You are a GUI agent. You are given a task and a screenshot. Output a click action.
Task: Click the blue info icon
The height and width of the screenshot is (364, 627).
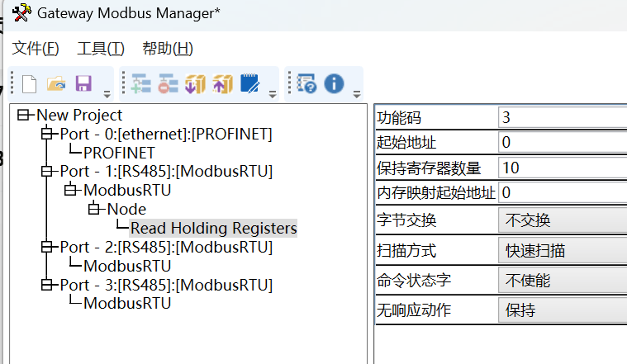coord(334,84)
